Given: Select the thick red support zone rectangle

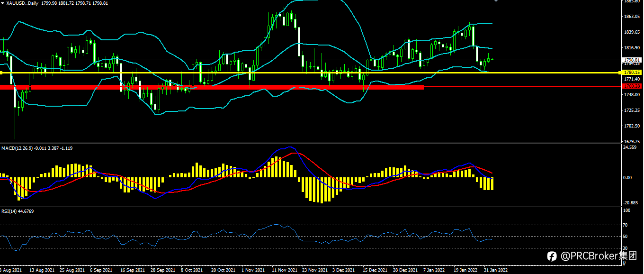Looking at the screenshot, I should pyautogui.click(x=212, y=87).
